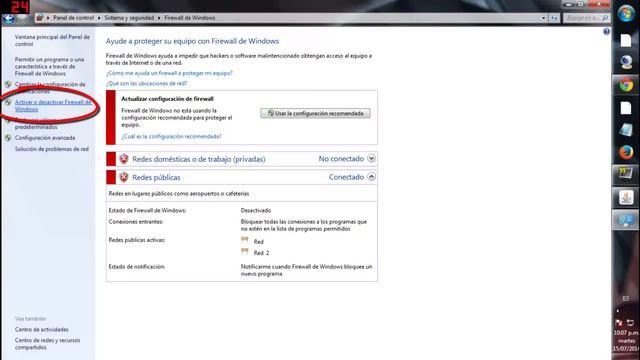Go to Panel de control in the breadcrumb
This screenshot has width=640, height=360.
(73, 18)
